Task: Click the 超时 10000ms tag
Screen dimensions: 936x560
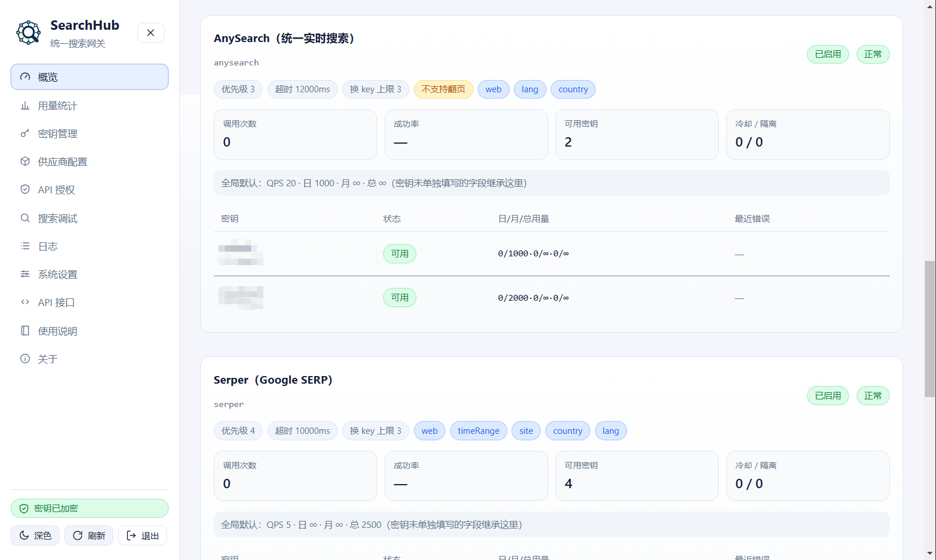Action: click(302, 431)
